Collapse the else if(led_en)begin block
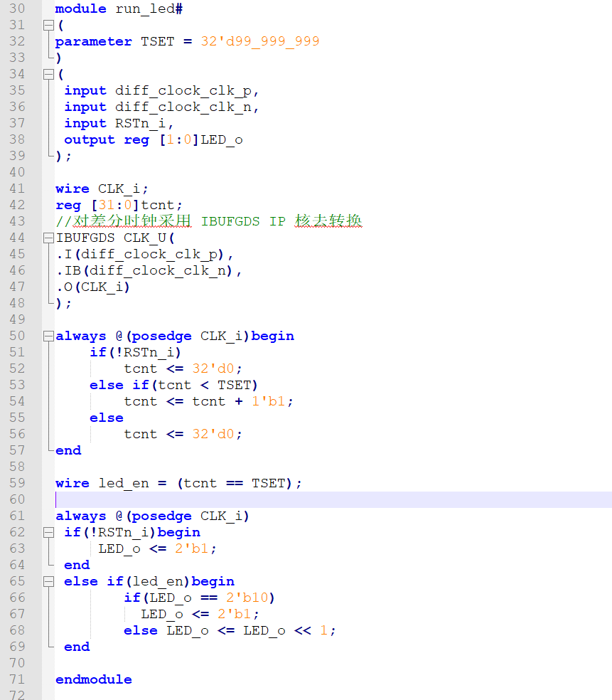This screenshot has width=612, height=700. (48, 582)
